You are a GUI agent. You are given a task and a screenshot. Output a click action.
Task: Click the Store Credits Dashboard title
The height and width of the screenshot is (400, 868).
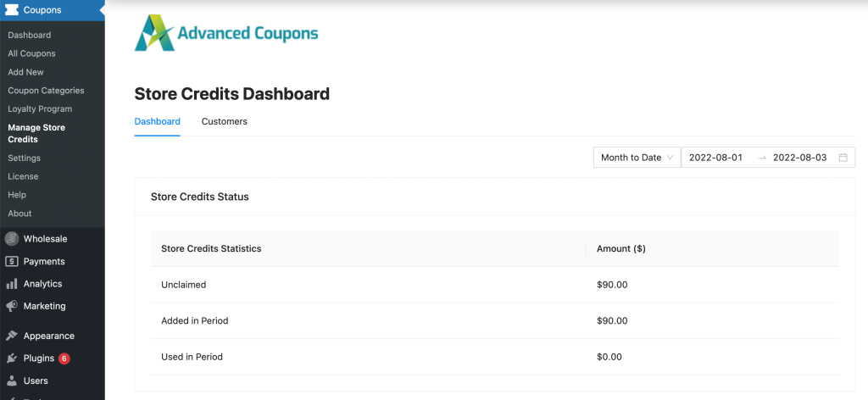pyautogui.click(x=232, y=93)
